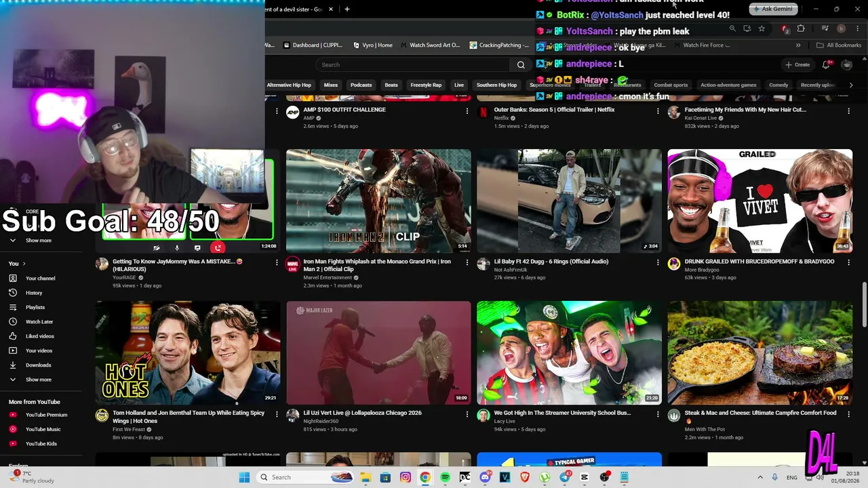Viewport: 868px width, 488px height.
Task: Select the Live category chip
Action: [459, 85]
